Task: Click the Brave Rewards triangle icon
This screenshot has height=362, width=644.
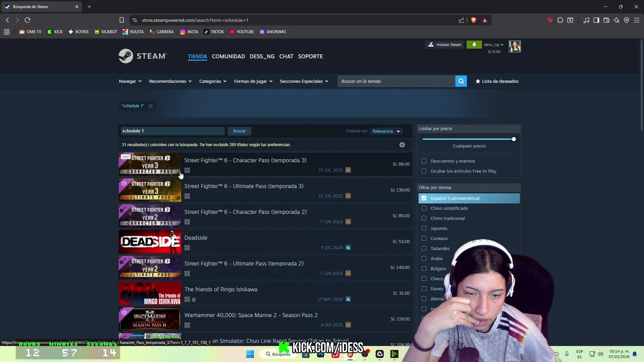Action: (485, 20)
